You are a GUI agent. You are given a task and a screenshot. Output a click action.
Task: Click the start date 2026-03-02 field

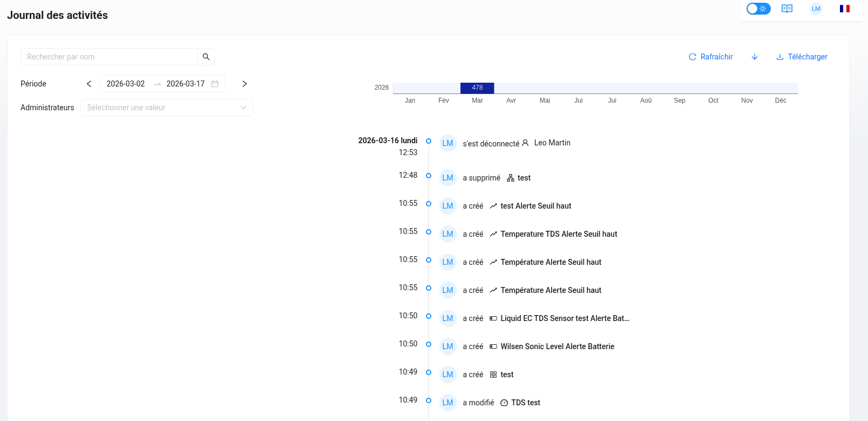[126, 84]
